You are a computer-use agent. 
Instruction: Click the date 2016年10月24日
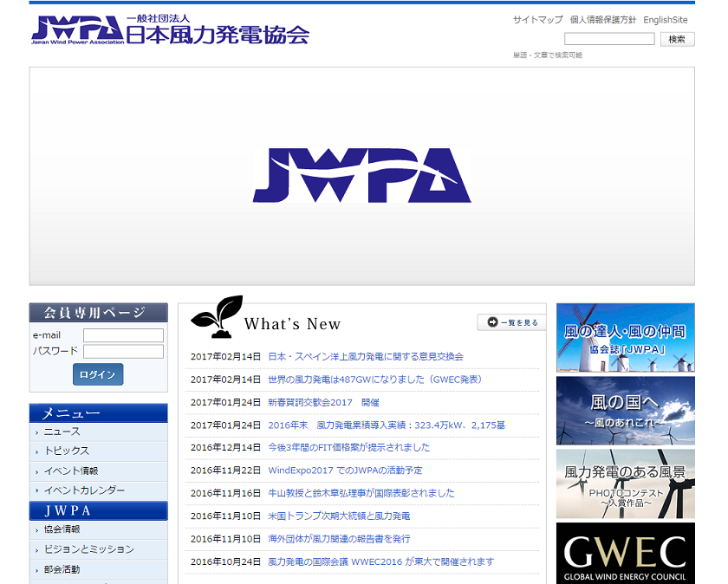point(225,561)
